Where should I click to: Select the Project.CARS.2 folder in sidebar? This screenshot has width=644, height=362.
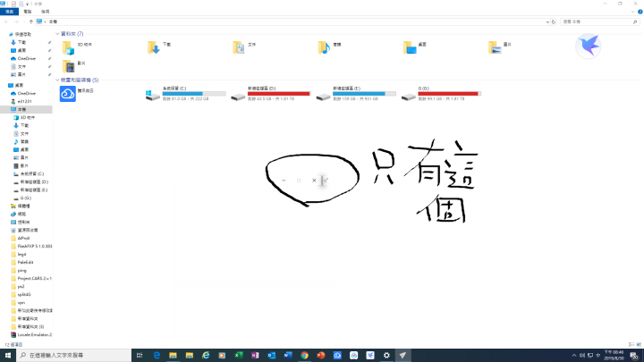[35, 278]
